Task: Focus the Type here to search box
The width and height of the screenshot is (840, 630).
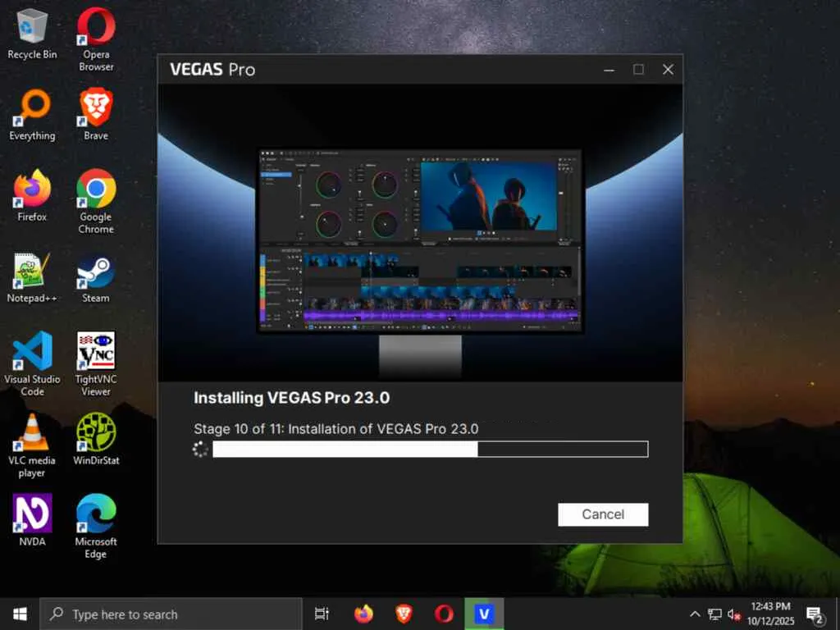Action: click(171, 614)
